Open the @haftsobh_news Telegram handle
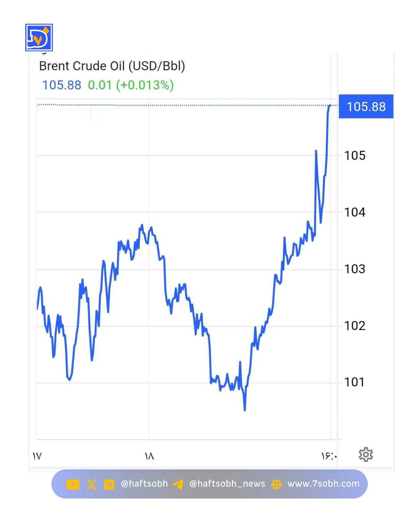420x525 pixels. coord(227,484)
